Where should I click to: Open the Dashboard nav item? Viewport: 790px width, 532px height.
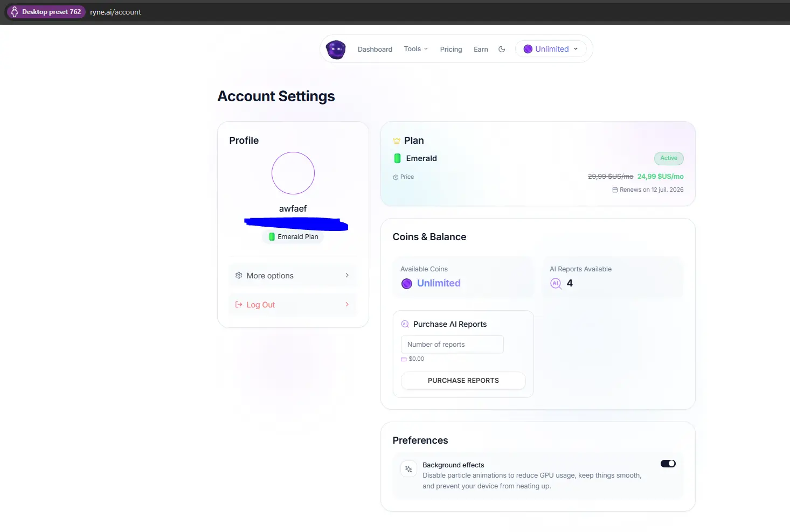(x=375, y=50)
